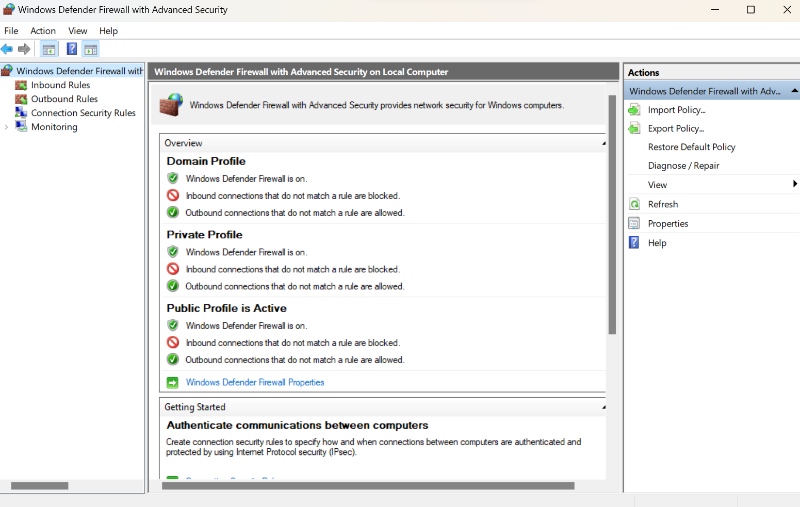Click the Properties icon in Actions pane
The height and width of the screenshot is (507, 800).
click(x=634, y=223)
